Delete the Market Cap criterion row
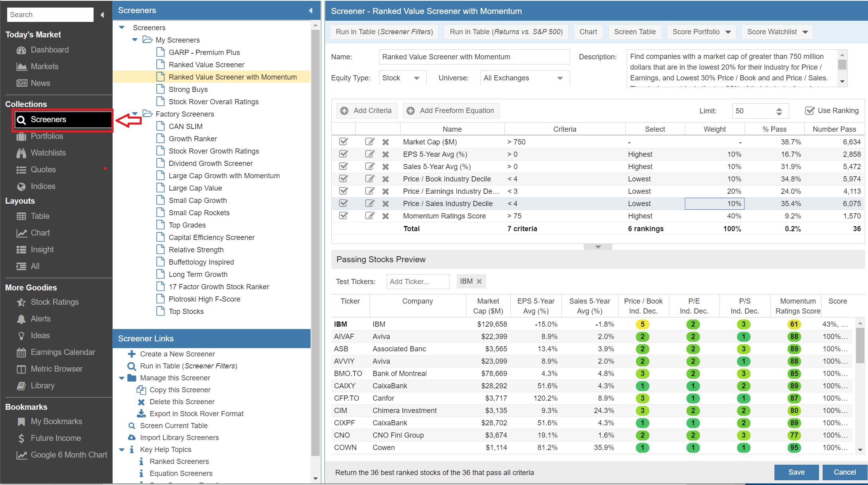Viewport: 868px width, 485px height. tap(385, 142)
